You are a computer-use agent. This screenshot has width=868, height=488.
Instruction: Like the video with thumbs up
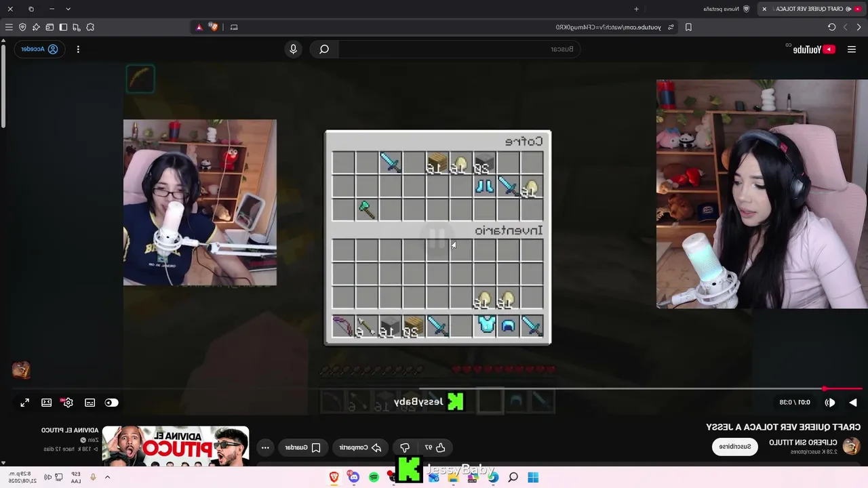(435, 447)
